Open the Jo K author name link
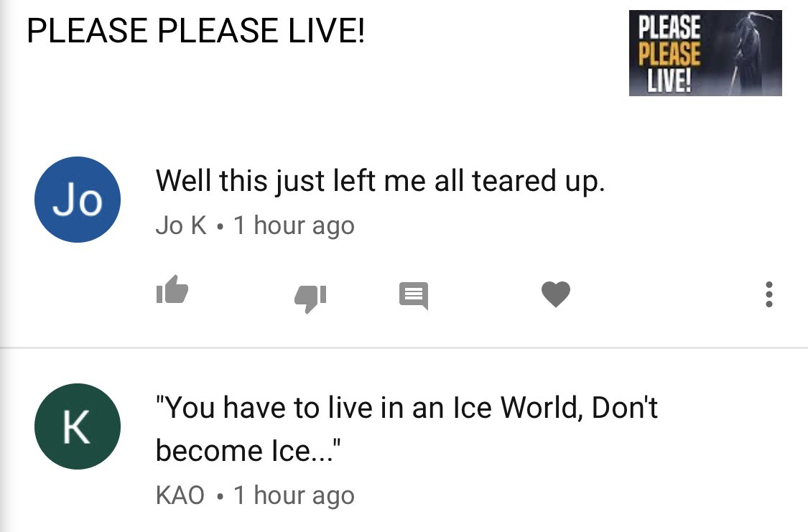The width and height of the screenshot is (808, 532). click(181, 225)
